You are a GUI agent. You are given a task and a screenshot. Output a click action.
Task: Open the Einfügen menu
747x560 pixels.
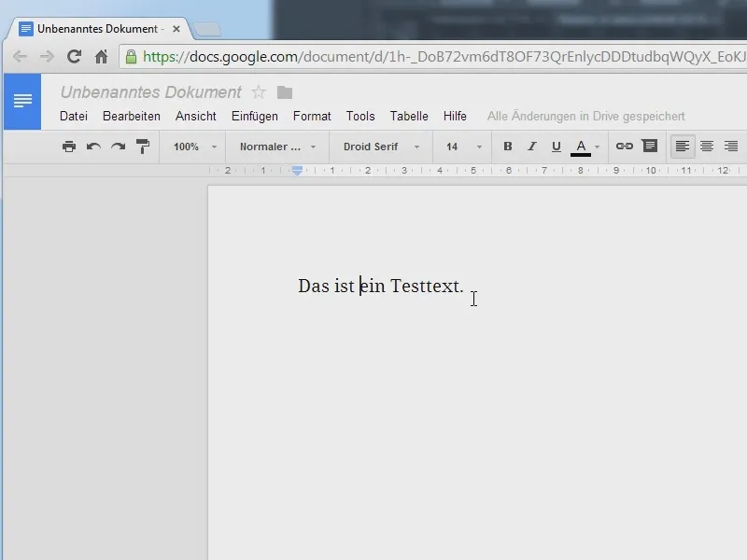click(x=254, y=116)
